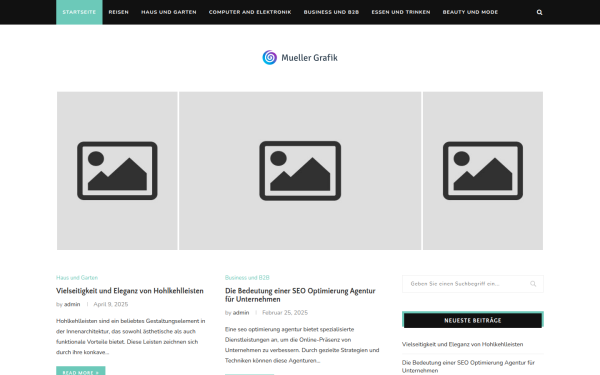Open the Haus und Garten menu item
The image size is (600, 375).
coord(169,12)
